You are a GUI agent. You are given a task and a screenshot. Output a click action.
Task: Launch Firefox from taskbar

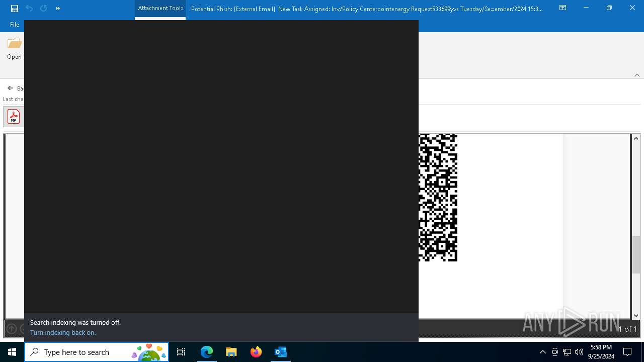click(x=256, y=352)
